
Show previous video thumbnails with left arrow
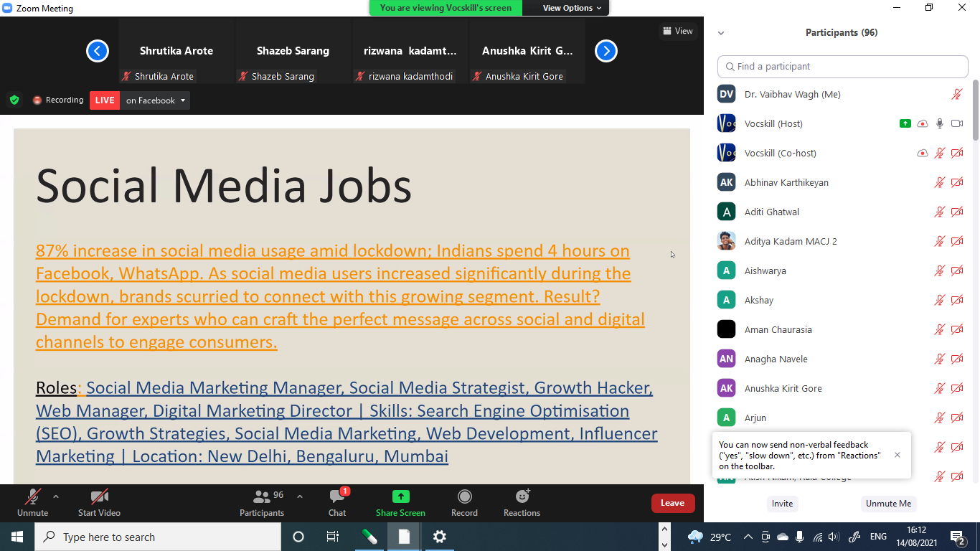(x=97, y=51)
